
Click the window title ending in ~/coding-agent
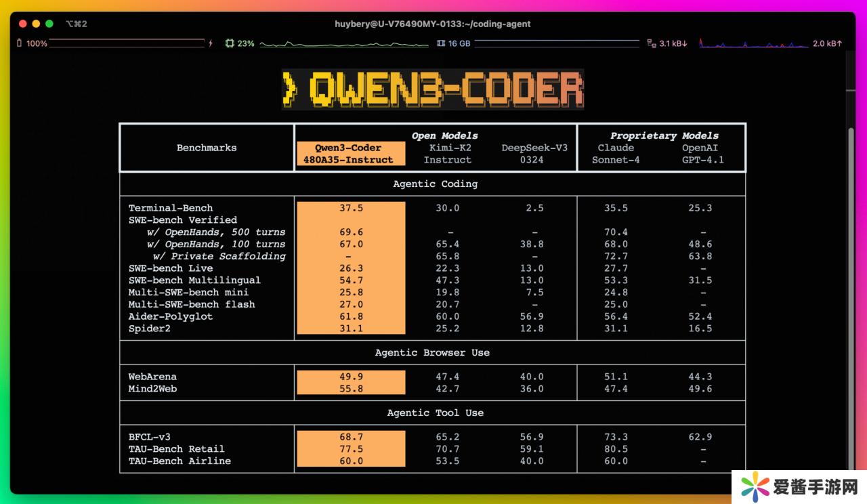(x=433, y=24)
